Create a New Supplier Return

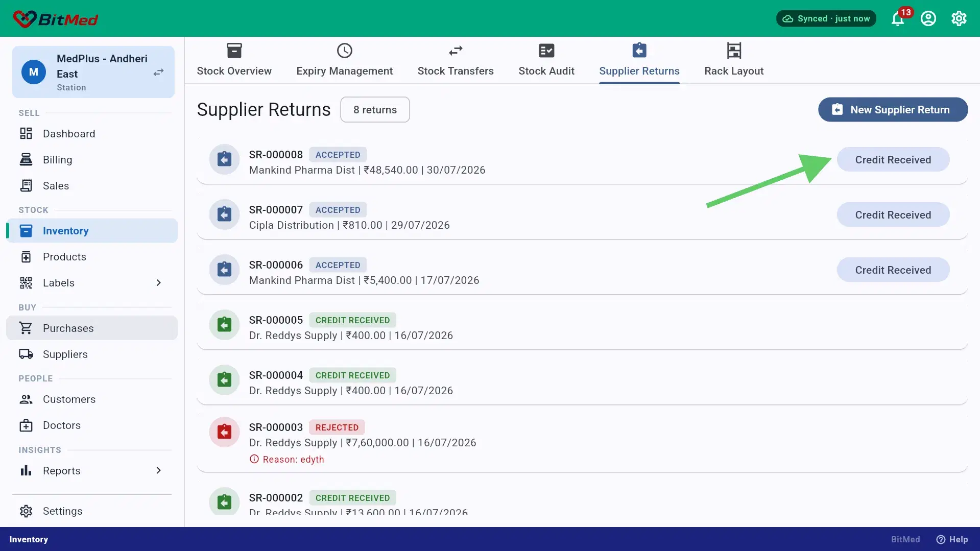893,110
